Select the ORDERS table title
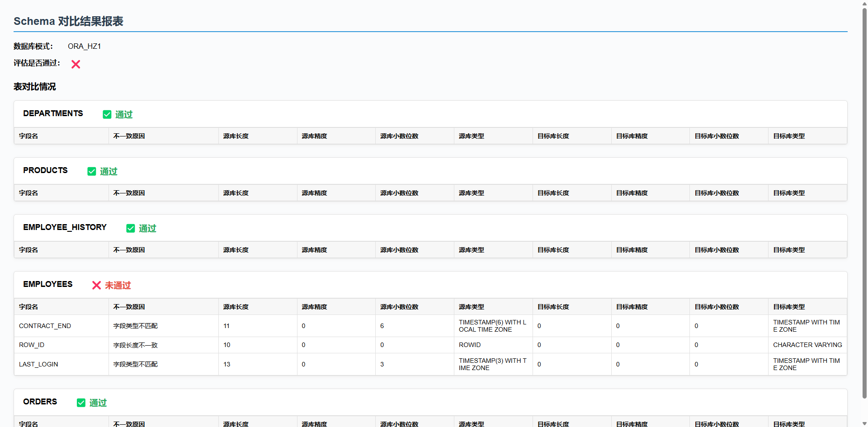Screen dimensions: 868x427 click(40, 402)
